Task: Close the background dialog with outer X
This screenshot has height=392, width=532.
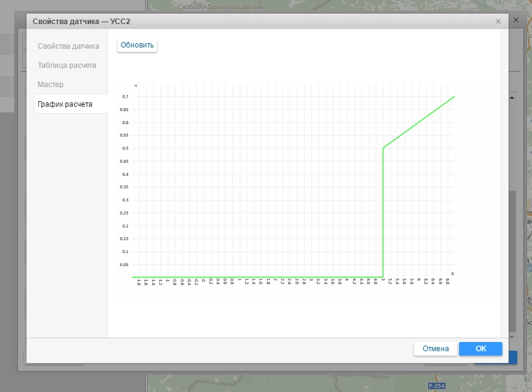Action: [516, 20]
